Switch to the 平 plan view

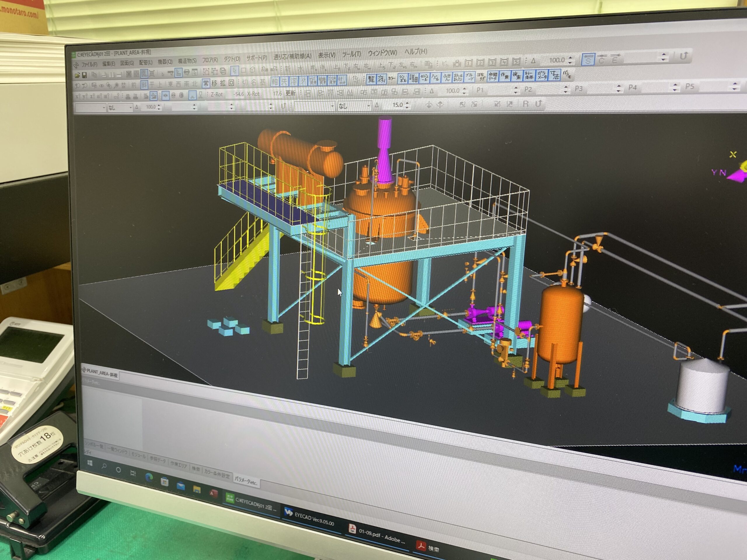[152, 84]
